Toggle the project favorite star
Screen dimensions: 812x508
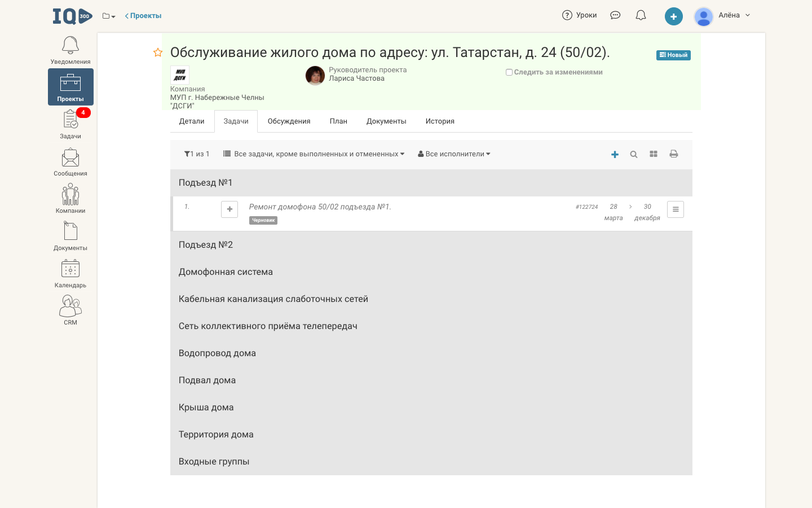[157, 52]
